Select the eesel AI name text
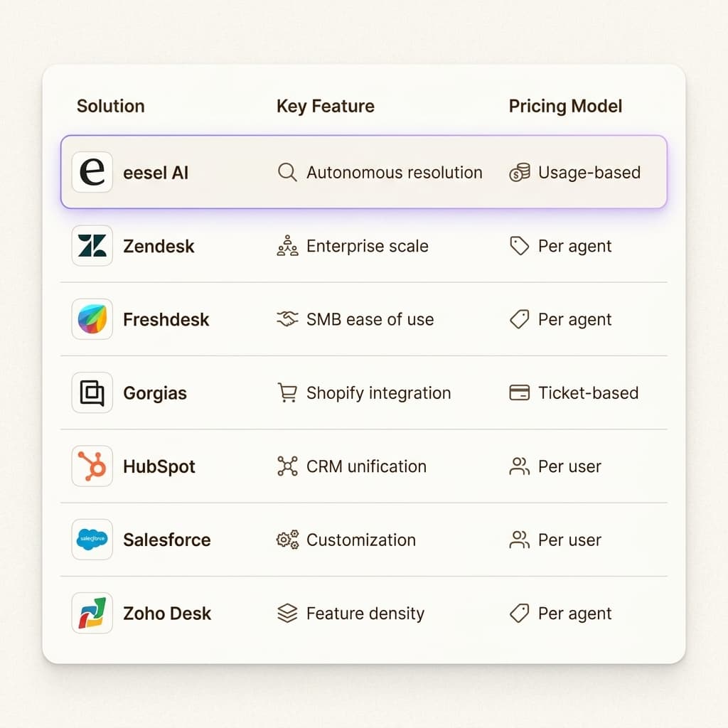Screen dimensions: 728x728 click(x=156, y=173)
